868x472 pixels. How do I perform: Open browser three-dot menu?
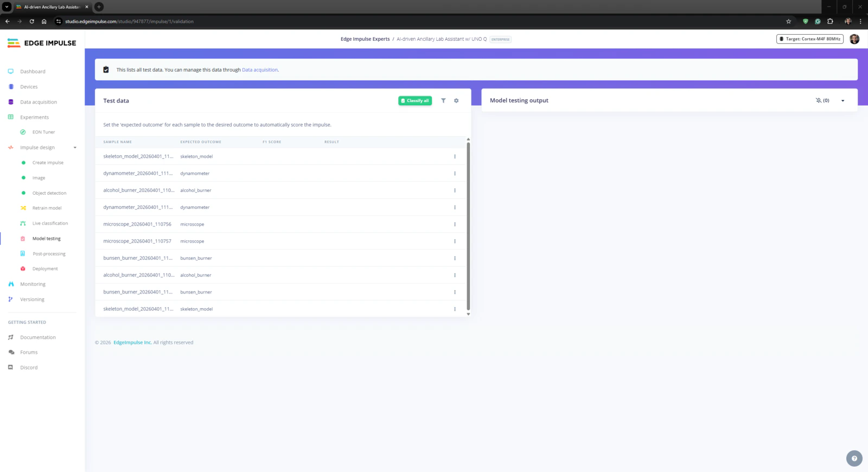(860, 22)
